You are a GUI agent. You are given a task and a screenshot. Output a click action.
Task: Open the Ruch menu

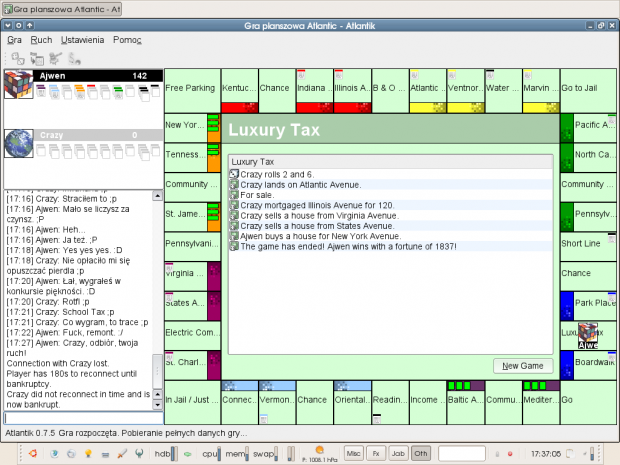click(41, 39)
